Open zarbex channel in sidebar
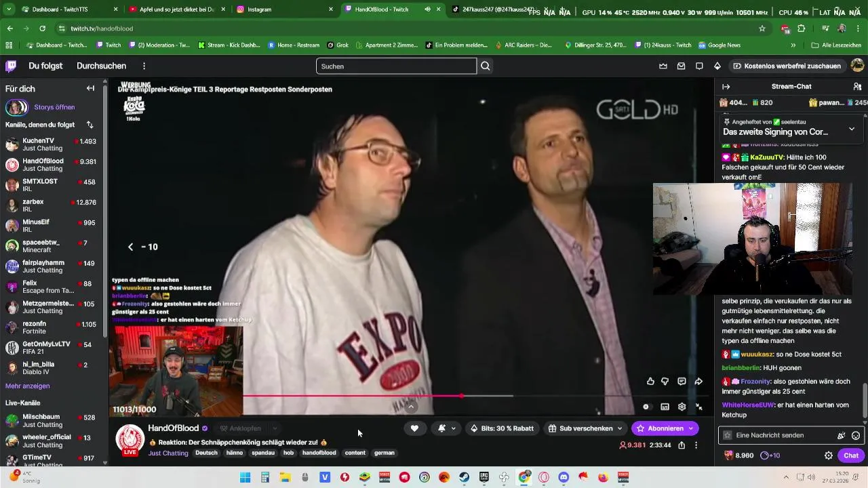 [52, 205]
